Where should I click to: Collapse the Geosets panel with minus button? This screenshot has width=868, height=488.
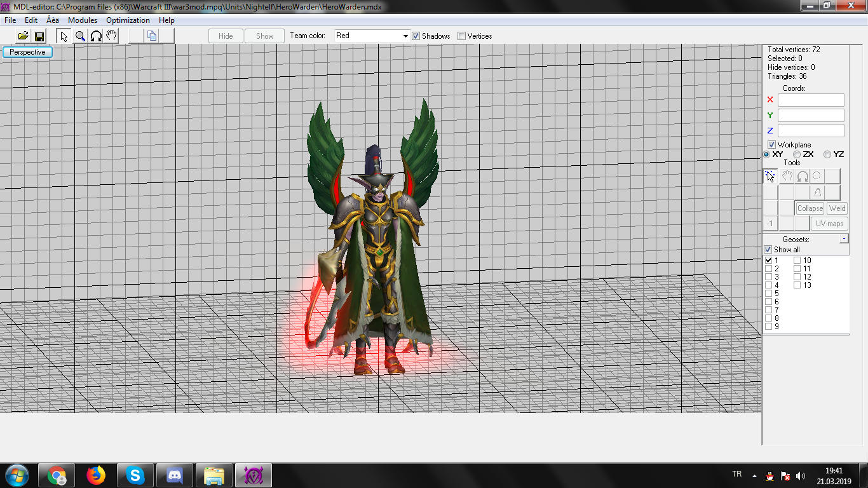(x=844, y=239)
